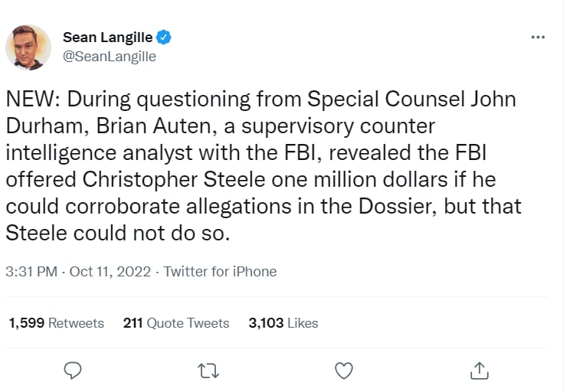Screen dimensions: 573x392
Task: Retweet this post using the arrows icon
Action: coord(208,371)
